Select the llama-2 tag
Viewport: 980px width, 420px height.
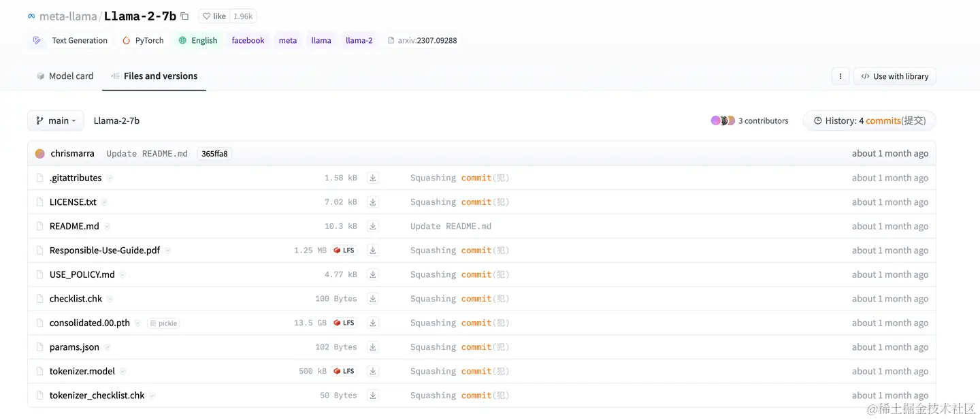359,40
